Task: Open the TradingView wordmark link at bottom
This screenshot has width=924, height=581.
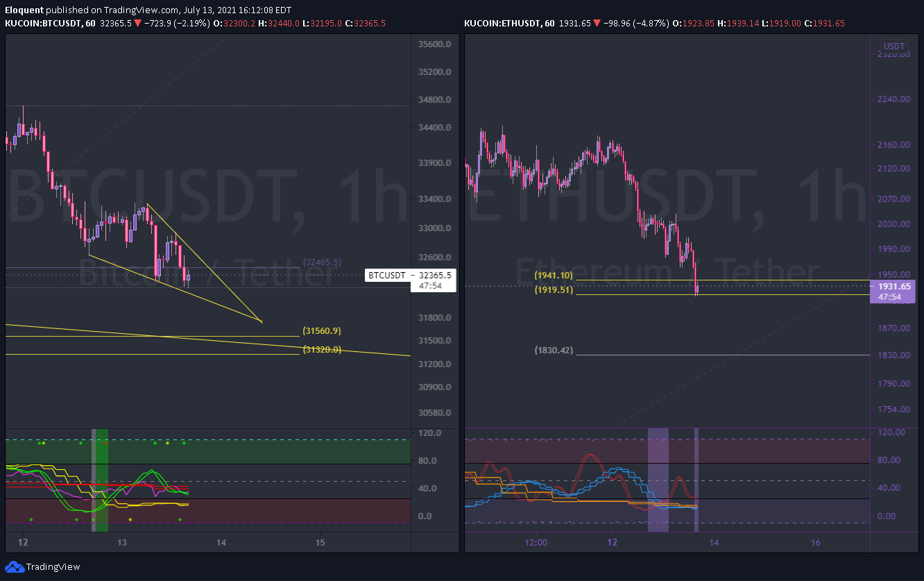Action: 53,567
